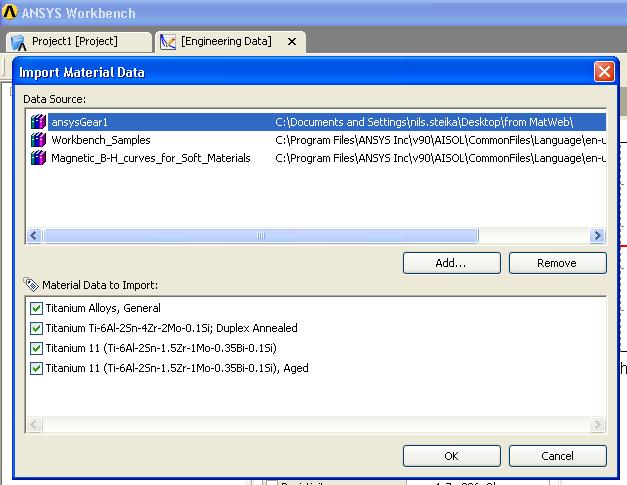Click the Titanium 11 Aged material label
Screen dimensions: 627x485
click(x=177, y=368)
